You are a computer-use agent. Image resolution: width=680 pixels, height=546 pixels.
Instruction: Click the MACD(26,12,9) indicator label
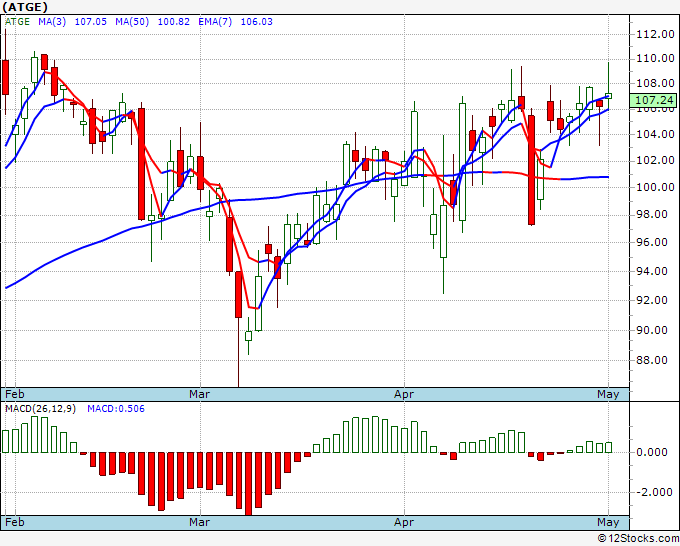40,409
